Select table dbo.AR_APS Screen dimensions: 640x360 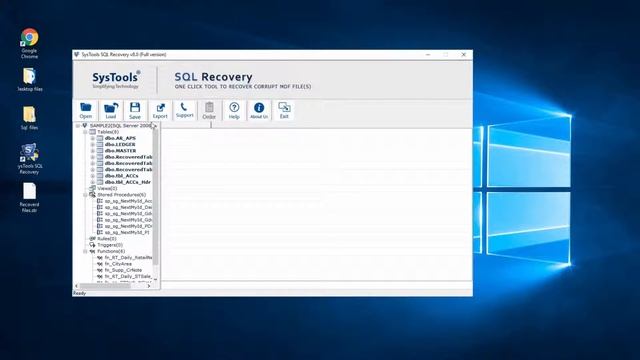click(x=120, y=138)
